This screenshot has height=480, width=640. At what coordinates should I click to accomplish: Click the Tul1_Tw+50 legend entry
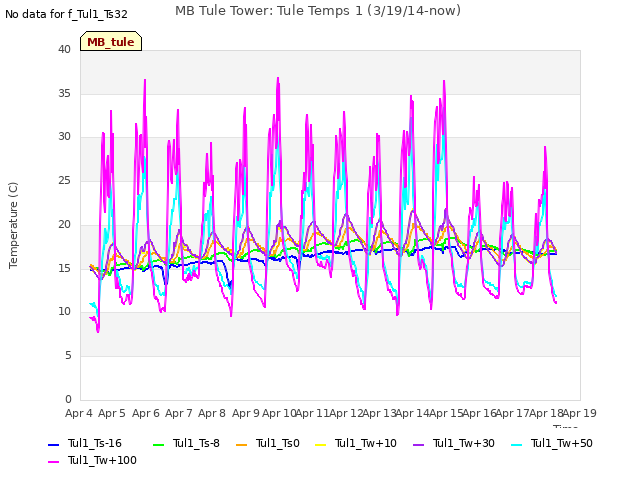tap(552, 443)
